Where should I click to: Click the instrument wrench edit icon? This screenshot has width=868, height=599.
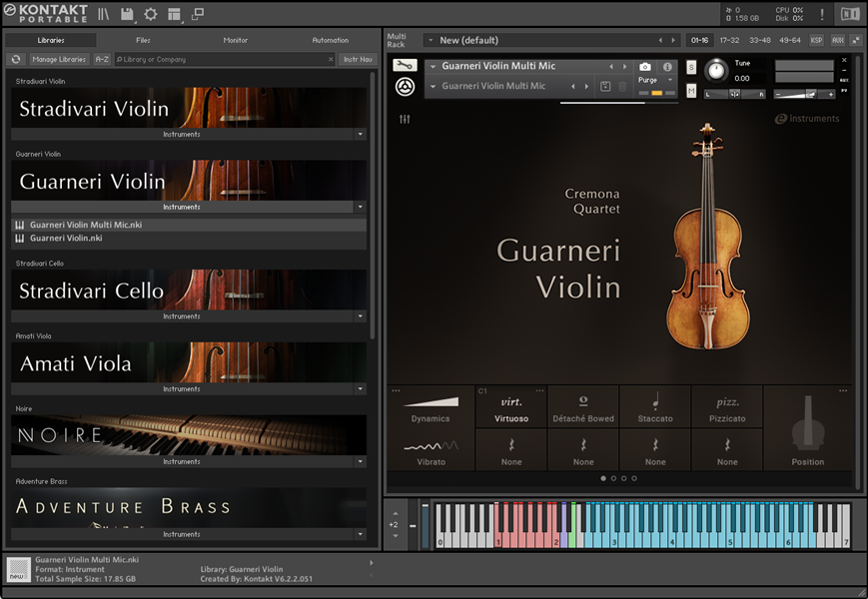(405, 66)
